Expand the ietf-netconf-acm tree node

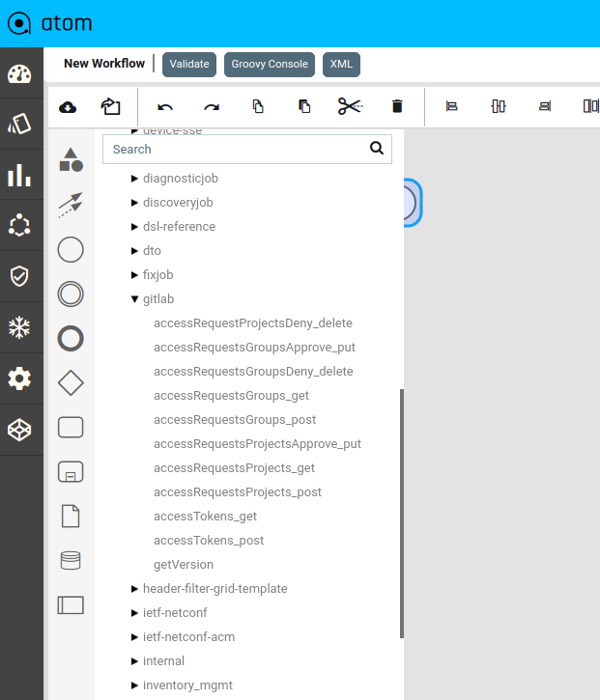point(134,637)
